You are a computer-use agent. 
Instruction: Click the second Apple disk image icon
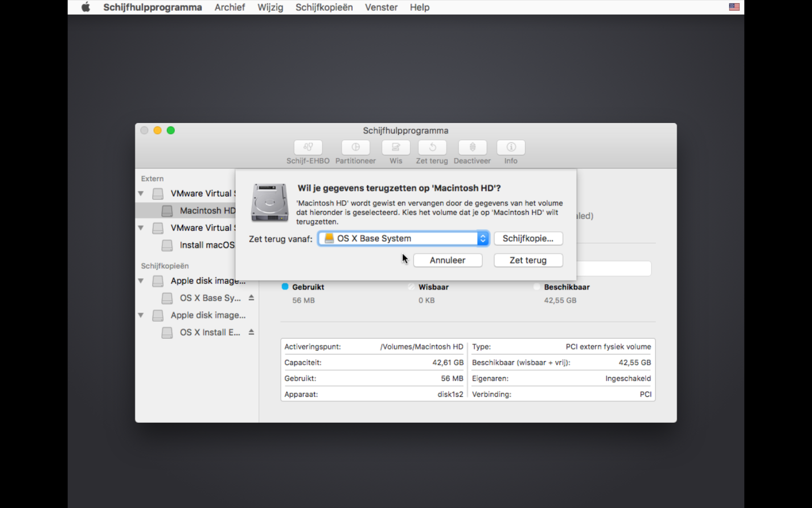point(158,315)
